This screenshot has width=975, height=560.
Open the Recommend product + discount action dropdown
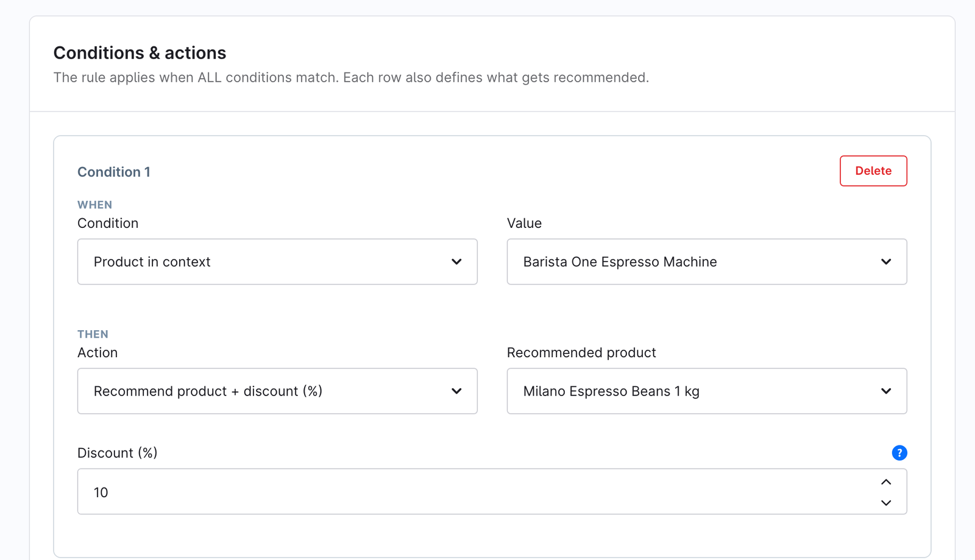coord(277,391)
